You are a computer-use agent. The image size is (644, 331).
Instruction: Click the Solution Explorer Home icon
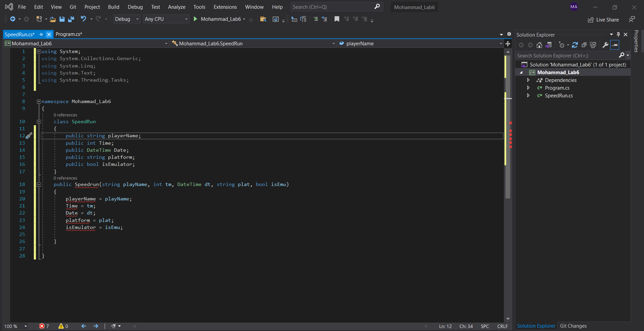(x=539, y=45)
